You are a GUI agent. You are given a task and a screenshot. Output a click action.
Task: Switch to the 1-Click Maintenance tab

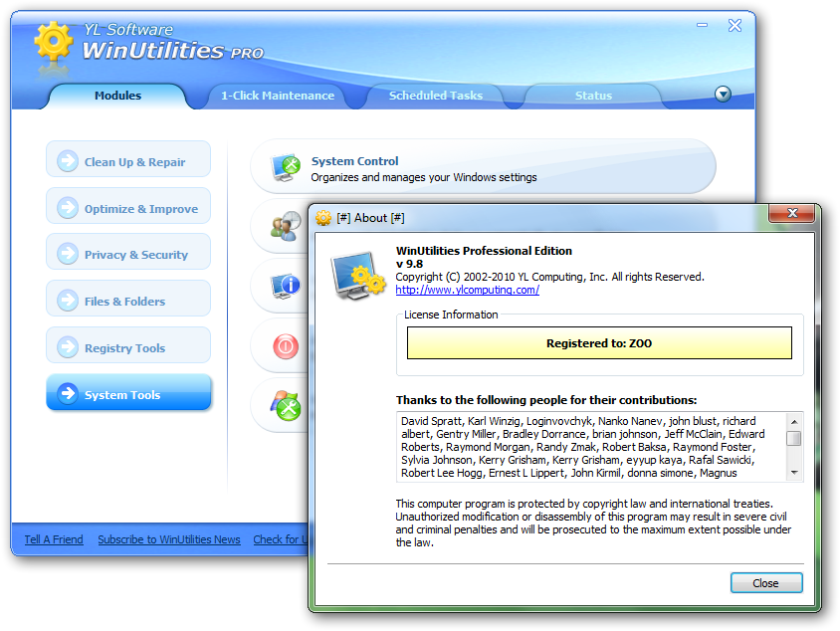coord(278,96)
